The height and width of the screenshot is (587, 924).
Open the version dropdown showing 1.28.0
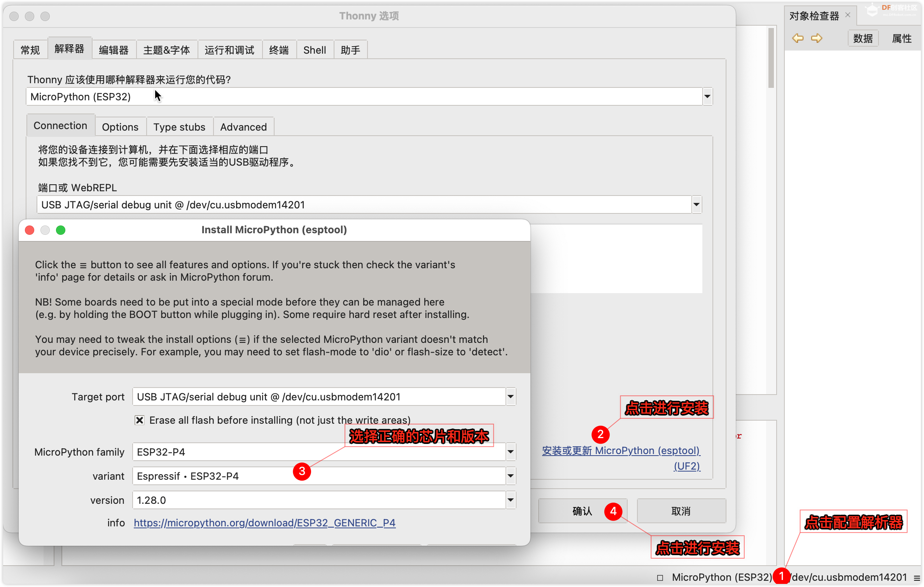point(511,500)
